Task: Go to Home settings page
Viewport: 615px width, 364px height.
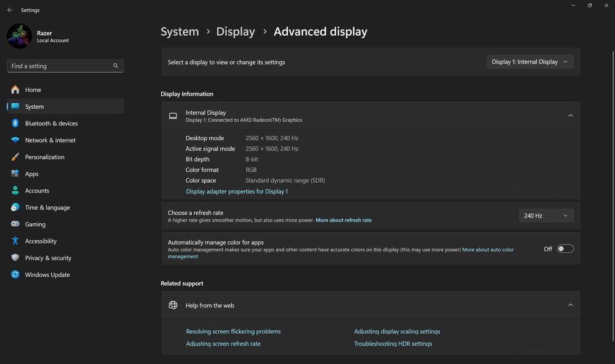Action: [x=65, y=89]
